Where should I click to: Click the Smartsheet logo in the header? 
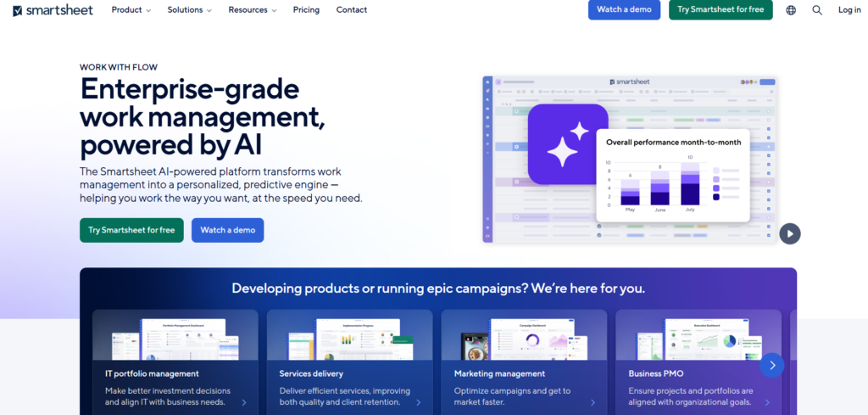coord(50,10)
